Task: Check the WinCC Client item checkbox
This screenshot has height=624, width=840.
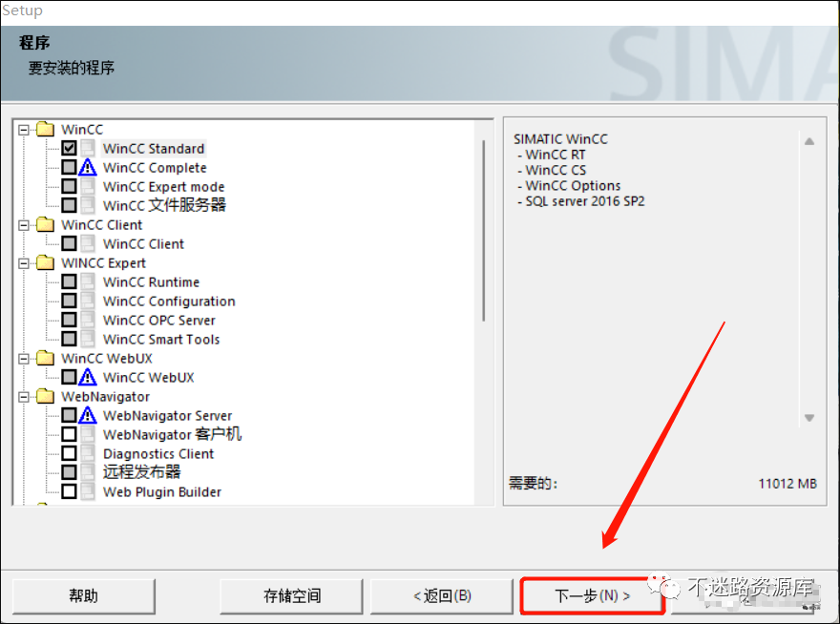Action: pyautogui.click(x=69, y=243)
